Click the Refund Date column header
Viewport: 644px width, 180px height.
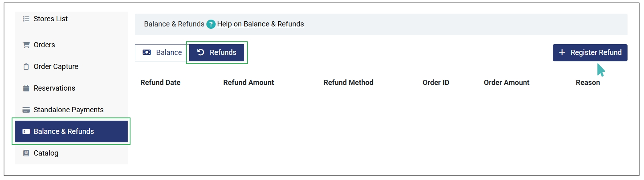click(x=160, y=83)
